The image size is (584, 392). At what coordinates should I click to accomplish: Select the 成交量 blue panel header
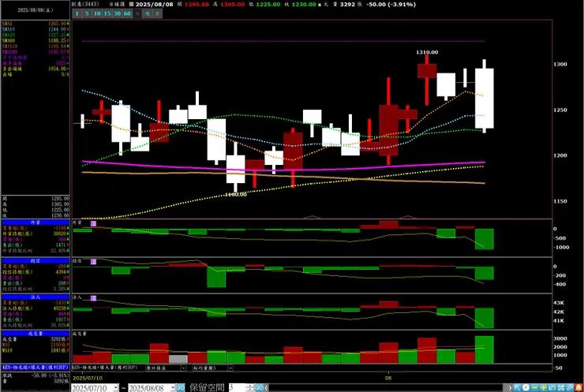pos(36,334)
